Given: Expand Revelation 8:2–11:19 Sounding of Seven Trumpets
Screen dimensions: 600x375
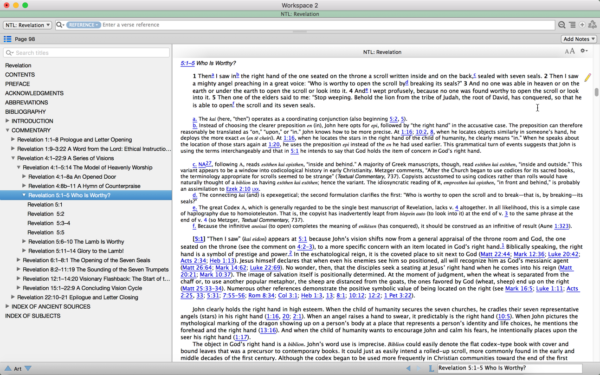Looking at the screenshot, I should (x=18, y=269).
